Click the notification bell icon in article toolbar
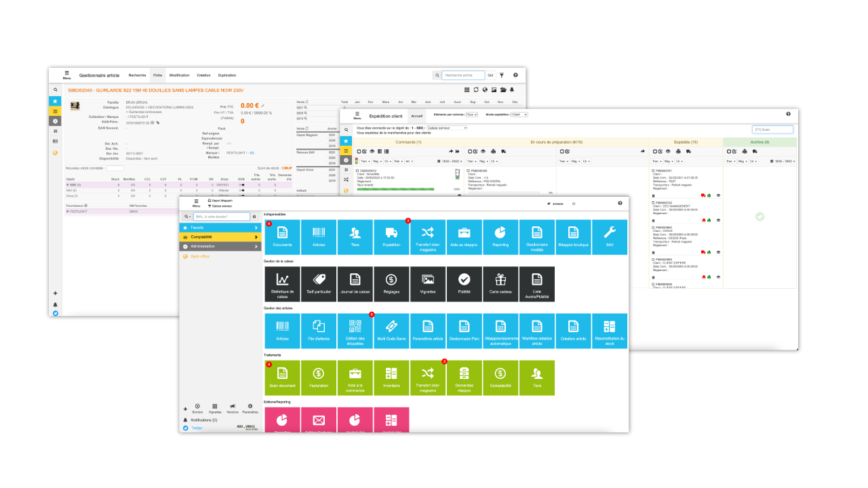Viewport: 868px width, 488px height. pos(512,89)
